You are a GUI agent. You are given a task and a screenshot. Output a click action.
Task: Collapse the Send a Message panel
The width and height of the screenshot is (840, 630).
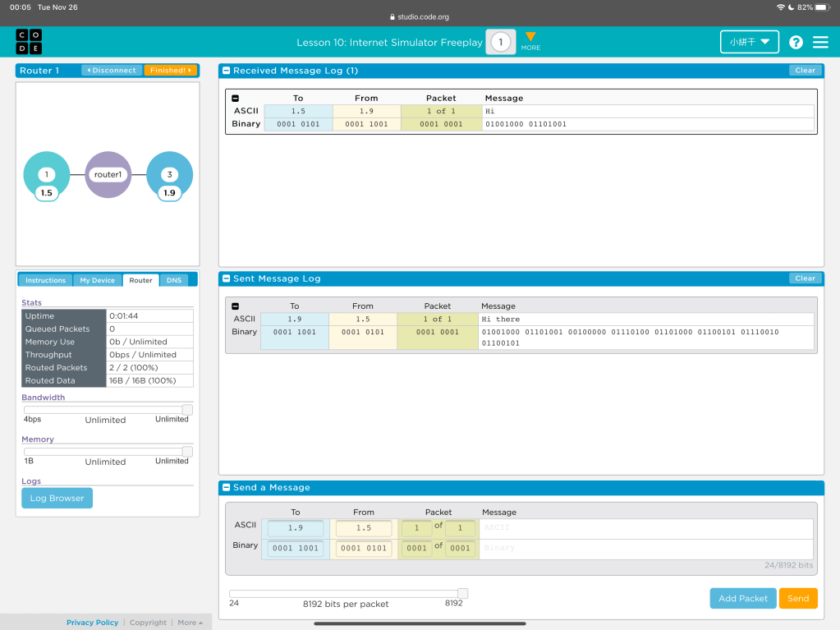click(x=227, y=487)
